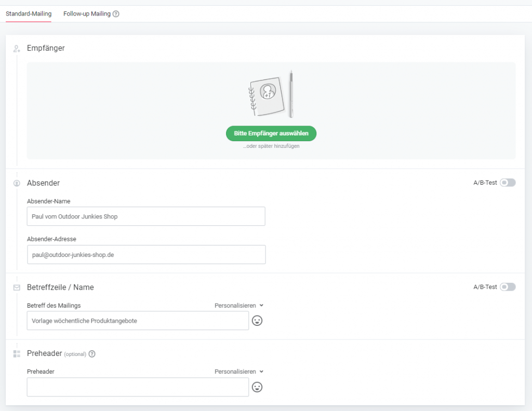Click the '...oder später hinzufügen' link
532x411 pixels.
pyautogui.click(x=271, y=146)
